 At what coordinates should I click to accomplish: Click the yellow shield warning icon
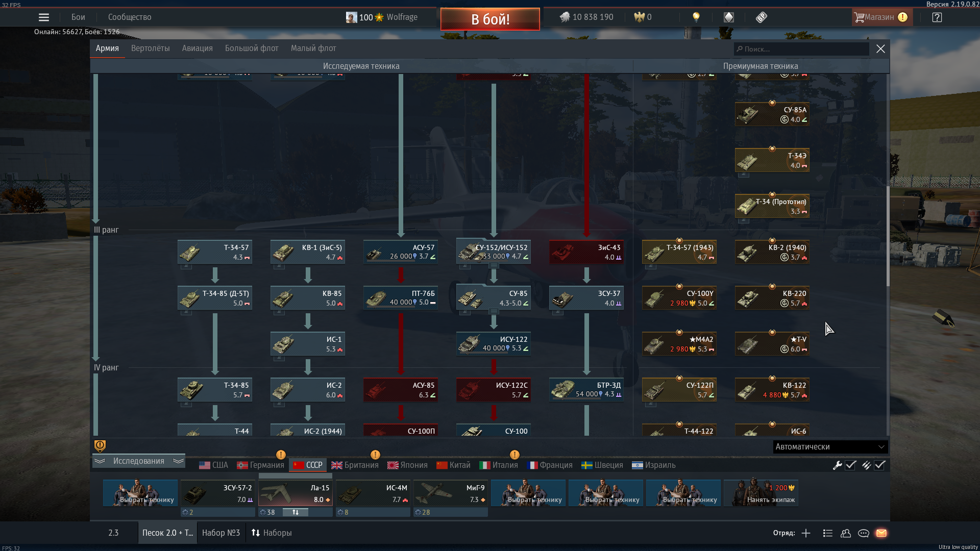pos(100,446)
